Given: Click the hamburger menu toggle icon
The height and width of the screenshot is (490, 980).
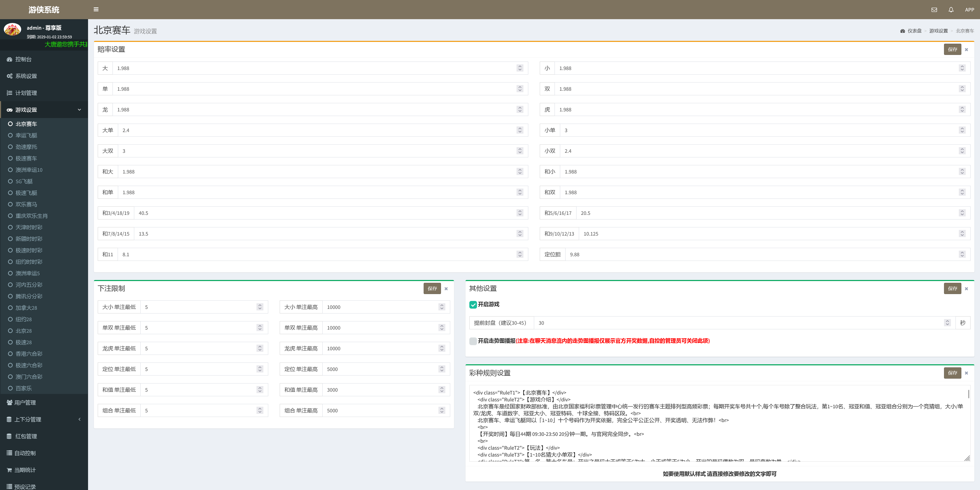Looking at the screenshot, I should click(x=96, y=9).
